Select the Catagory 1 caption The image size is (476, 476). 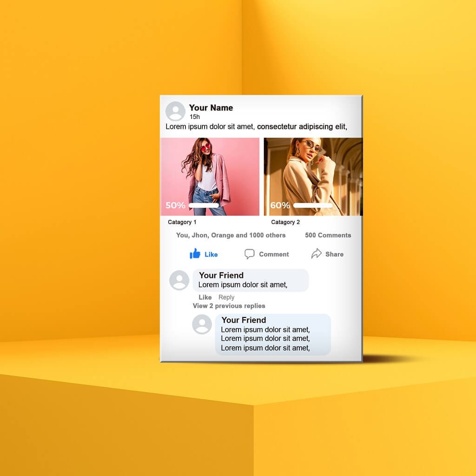(x=182, y=222)
